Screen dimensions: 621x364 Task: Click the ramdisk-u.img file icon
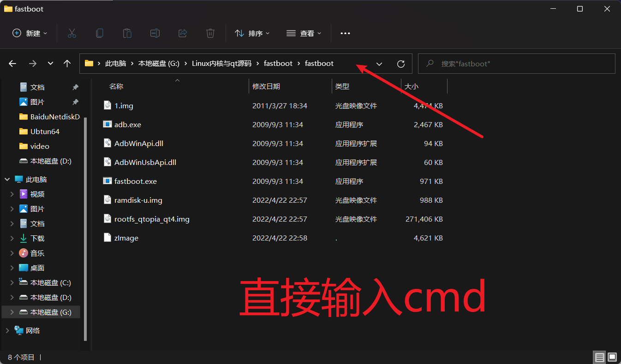[x=107, y=200]
